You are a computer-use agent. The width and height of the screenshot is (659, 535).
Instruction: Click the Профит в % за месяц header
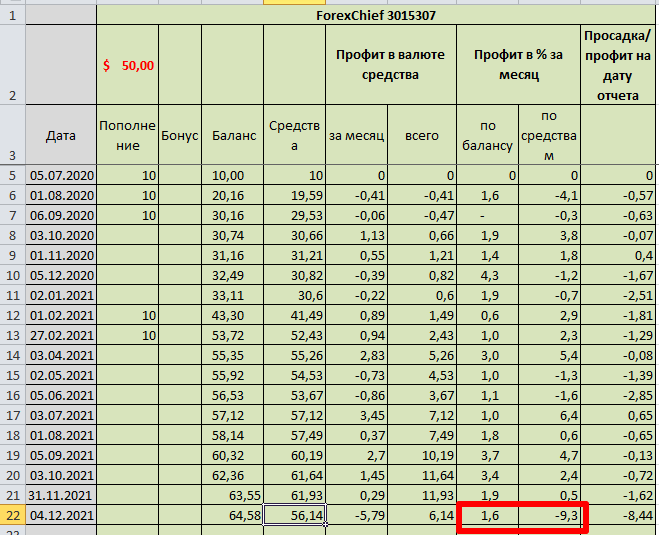519,65
